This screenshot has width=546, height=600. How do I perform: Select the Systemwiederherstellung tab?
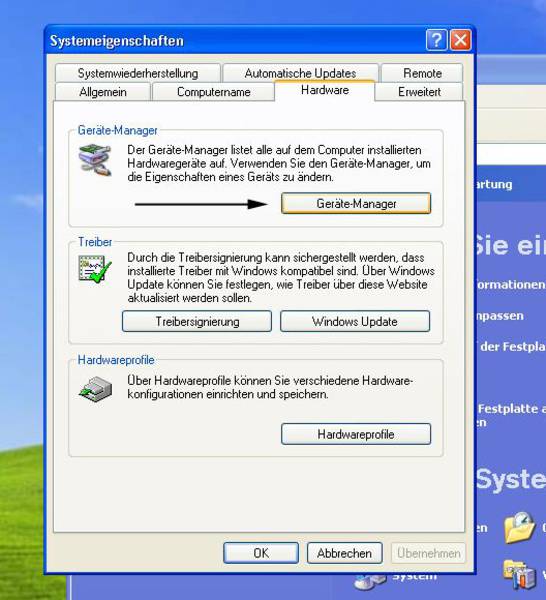[x=138, y=73]
